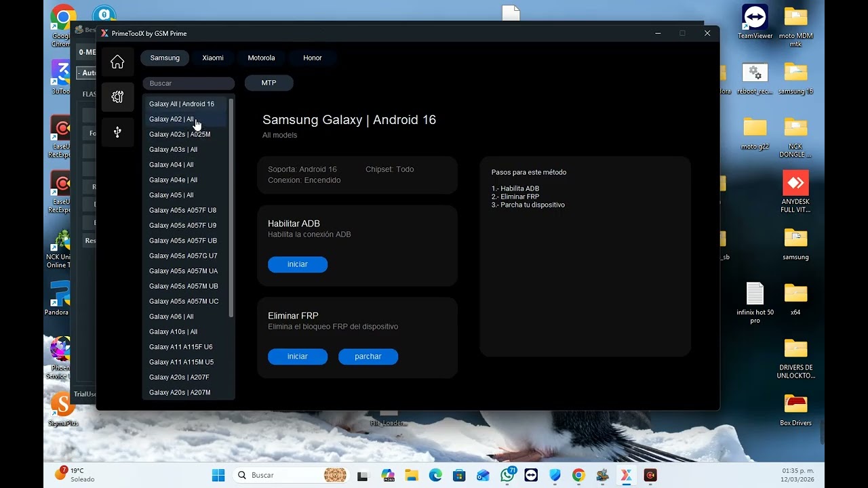Screen dimensions: 868x488
Task: Open Microsoft Store from the taskbar
Action: coord(459,476)
